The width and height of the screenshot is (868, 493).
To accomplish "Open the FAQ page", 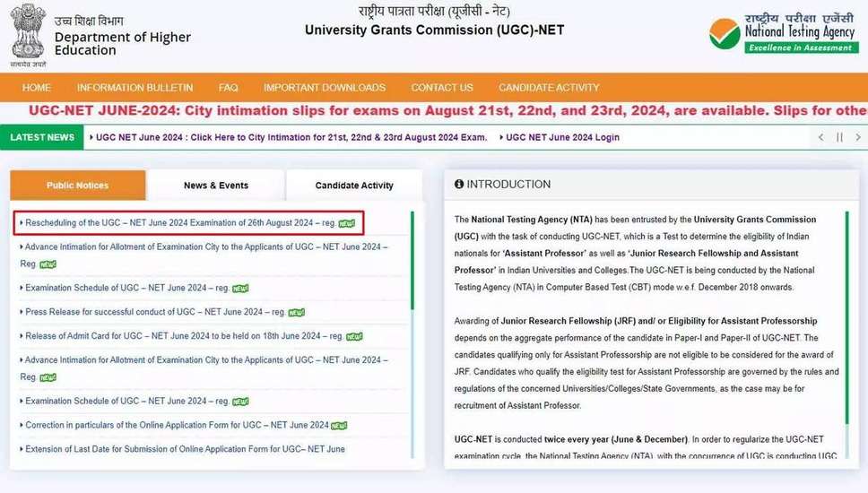I will click(228, 88).
